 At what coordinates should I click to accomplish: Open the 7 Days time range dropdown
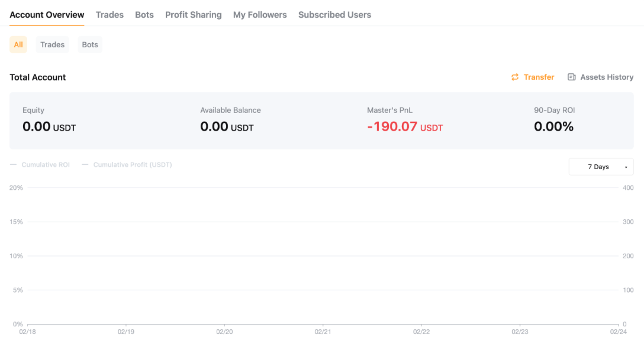pos(598,167)
